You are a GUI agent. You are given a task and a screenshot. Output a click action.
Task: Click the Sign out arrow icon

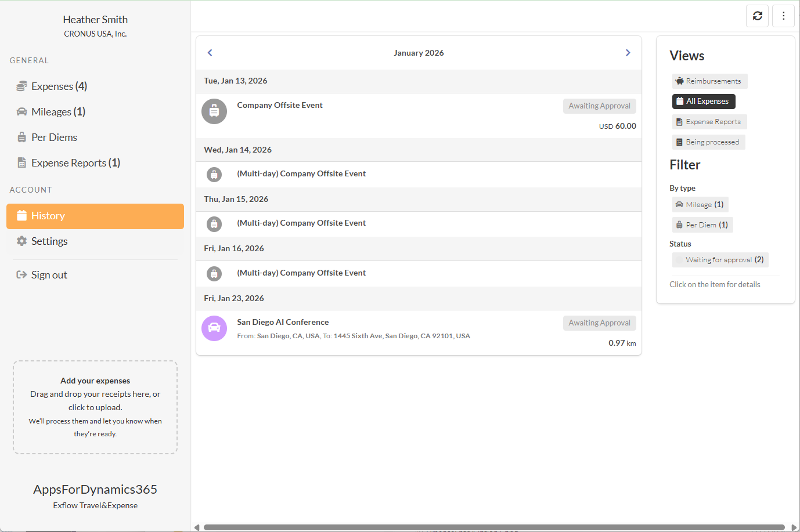[22, 275]
